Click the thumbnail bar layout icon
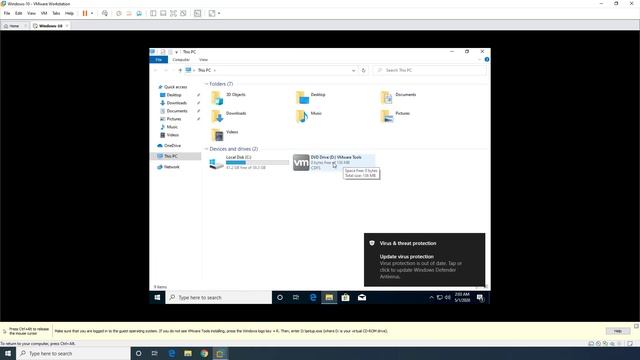 click(163, 13)
